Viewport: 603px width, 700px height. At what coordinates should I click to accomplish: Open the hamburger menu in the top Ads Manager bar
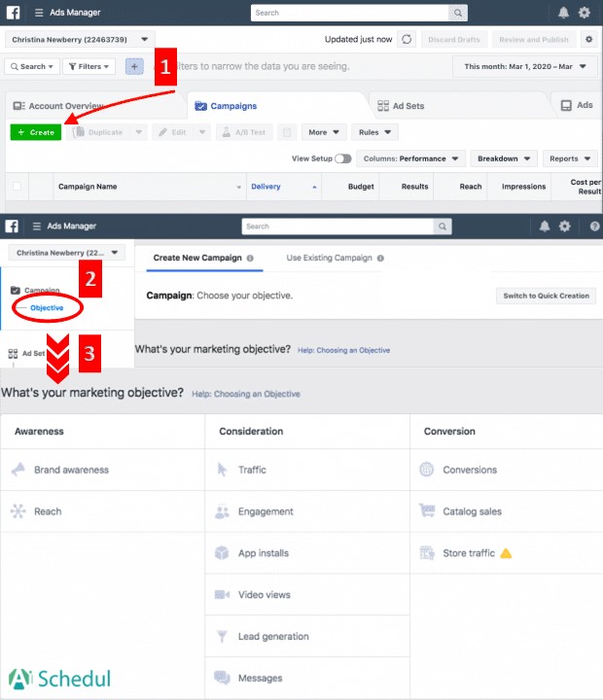coord(39,13)
